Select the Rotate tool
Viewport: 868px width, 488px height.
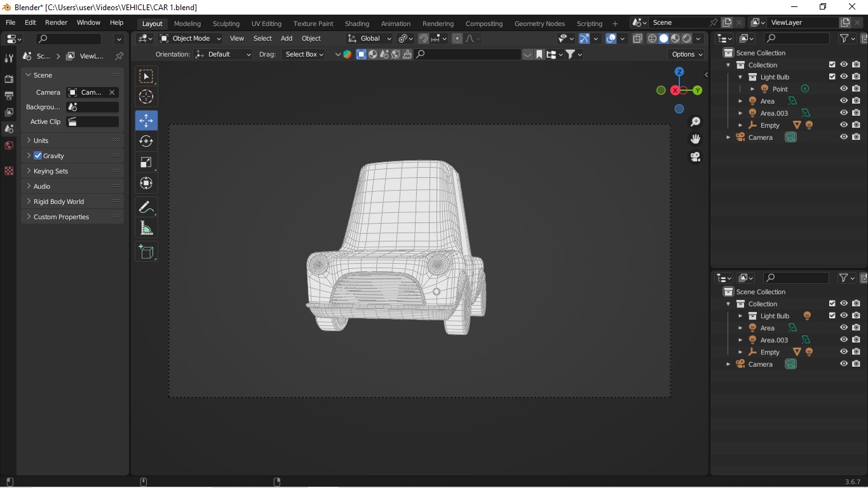[x=146, y=141]
